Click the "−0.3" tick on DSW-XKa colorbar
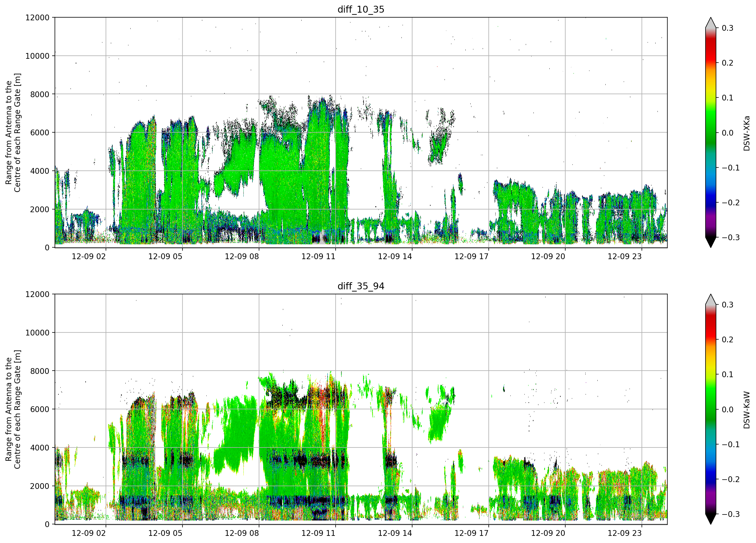 (x=731, y=237)
